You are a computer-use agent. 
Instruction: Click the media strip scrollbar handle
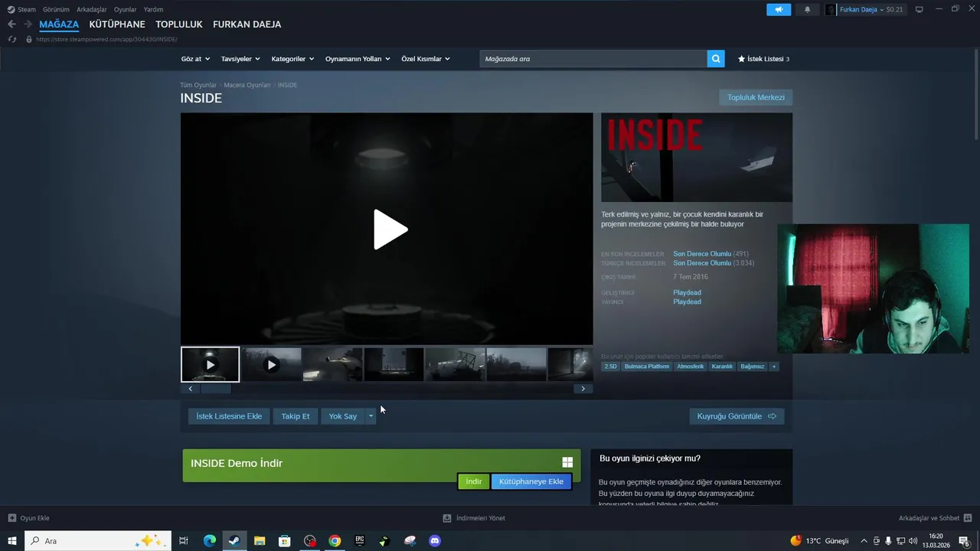pos(215,389)
